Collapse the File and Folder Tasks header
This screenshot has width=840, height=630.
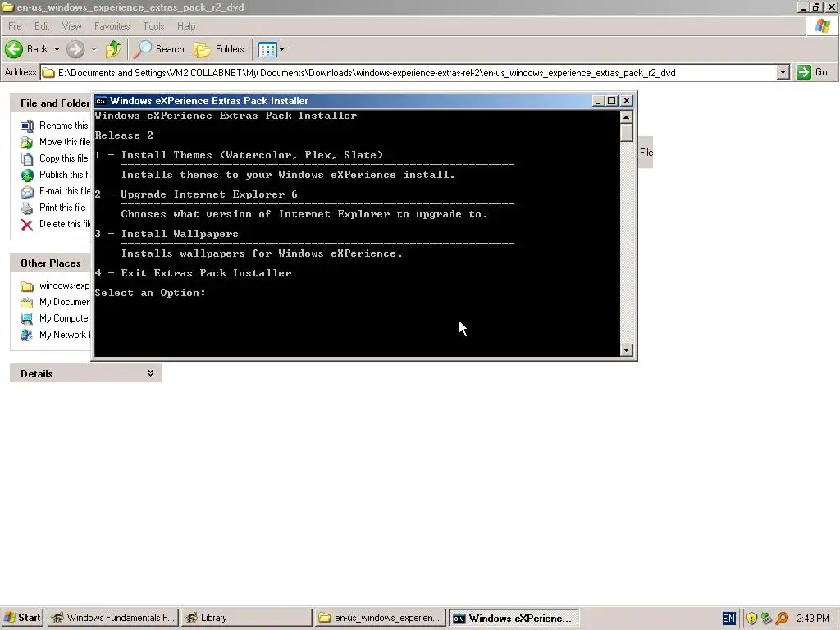point(51,103)
